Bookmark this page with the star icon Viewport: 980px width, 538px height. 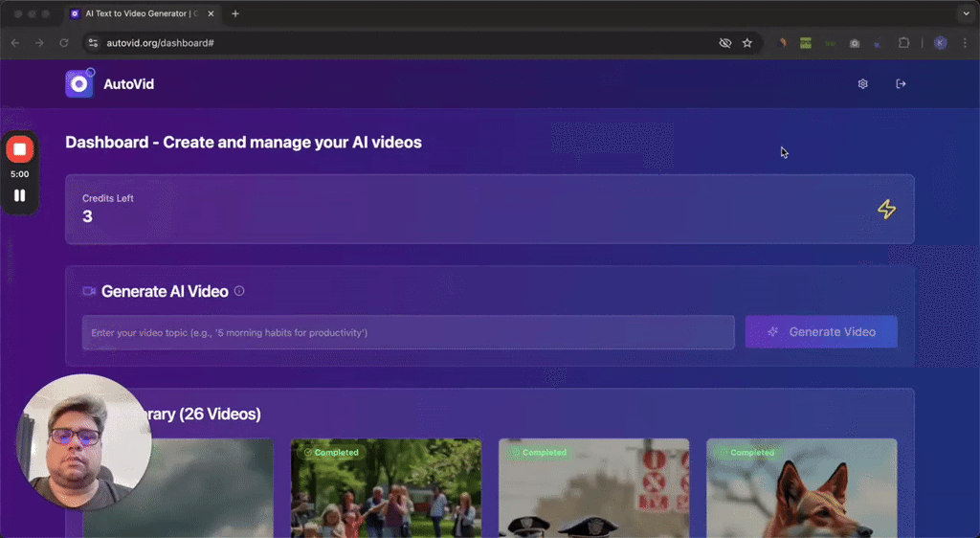pyautogui.click(x=746, y=43)
